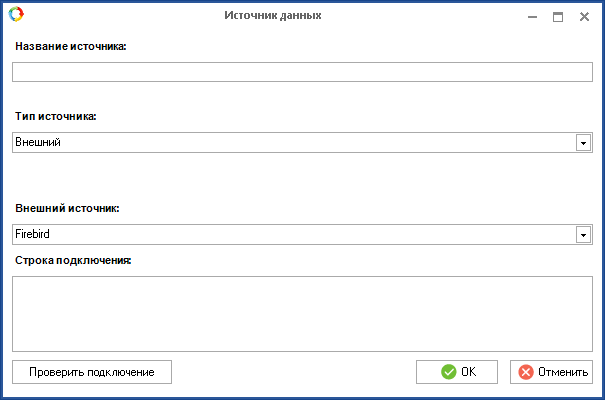The width and height of the screenshot is (605, 400).
Task: Close the Источник данных dialog
Action: 584,17
